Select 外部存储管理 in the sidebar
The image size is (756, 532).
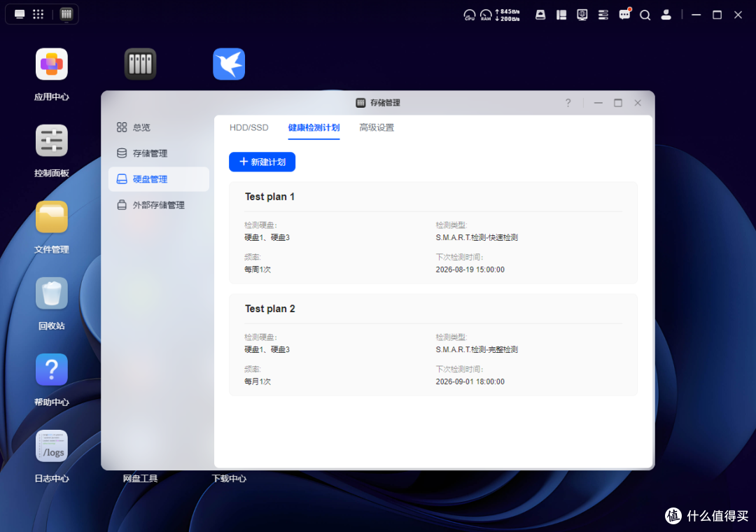(159, 205)
